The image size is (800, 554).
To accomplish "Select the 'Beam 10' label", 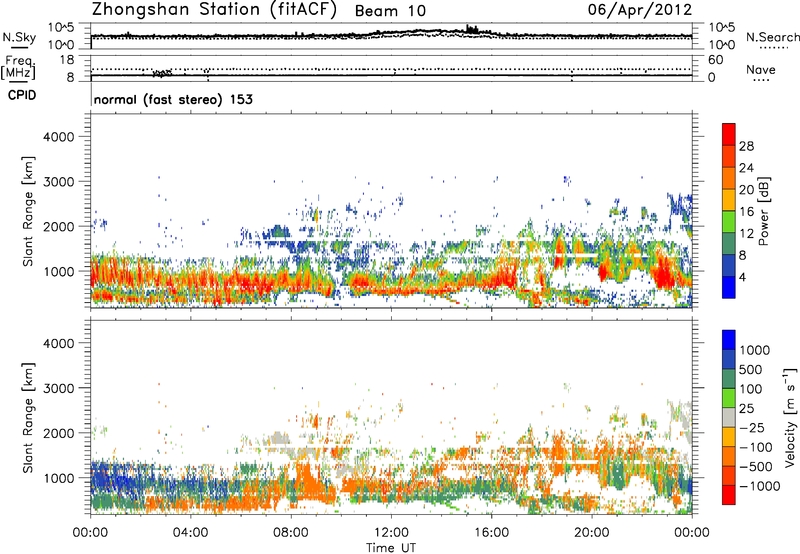I will click(x=390, y=11).
